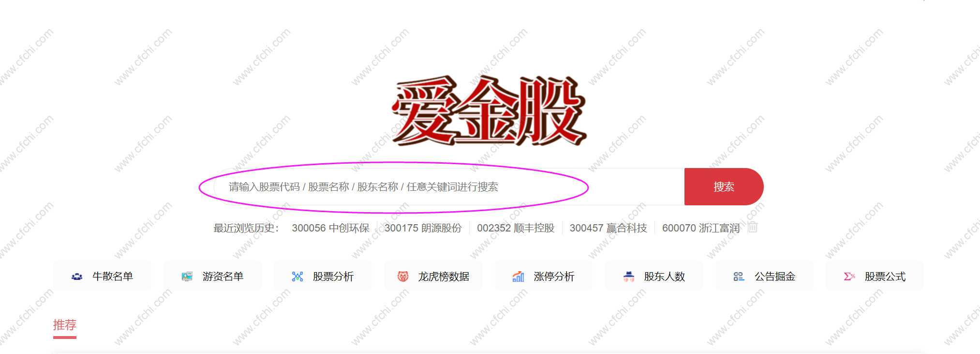Viewport: 980px width, 354px height.
Task: Click the 股东人数 person icon
Action: click(629, 277)
